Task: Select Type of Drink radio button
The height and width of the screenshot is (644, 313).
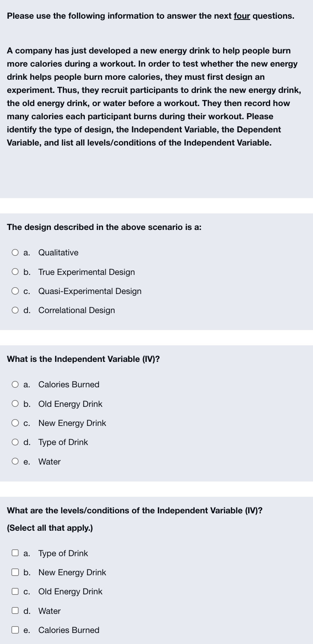Action: (x=15, y=442)
